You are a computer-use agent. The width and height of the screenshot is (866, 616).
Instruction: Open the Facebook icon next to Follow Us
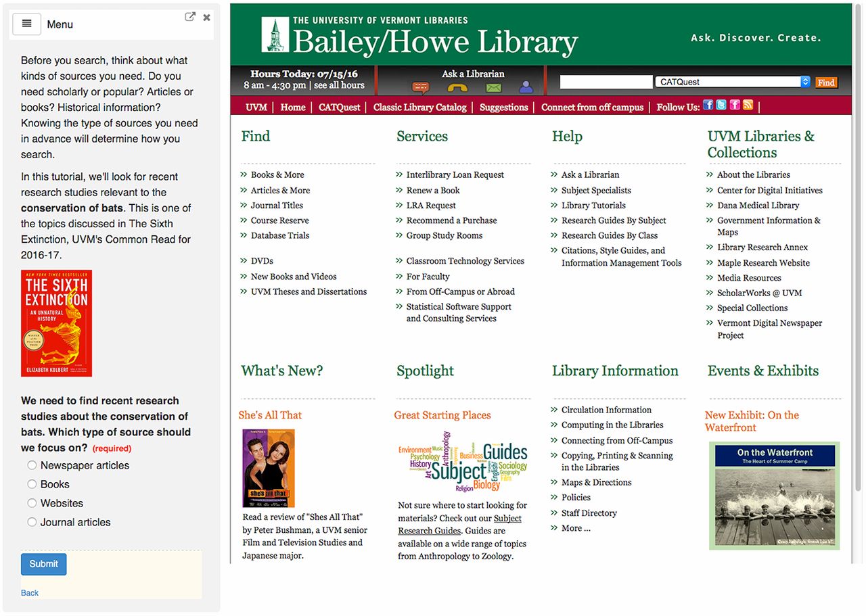point(708,105)
